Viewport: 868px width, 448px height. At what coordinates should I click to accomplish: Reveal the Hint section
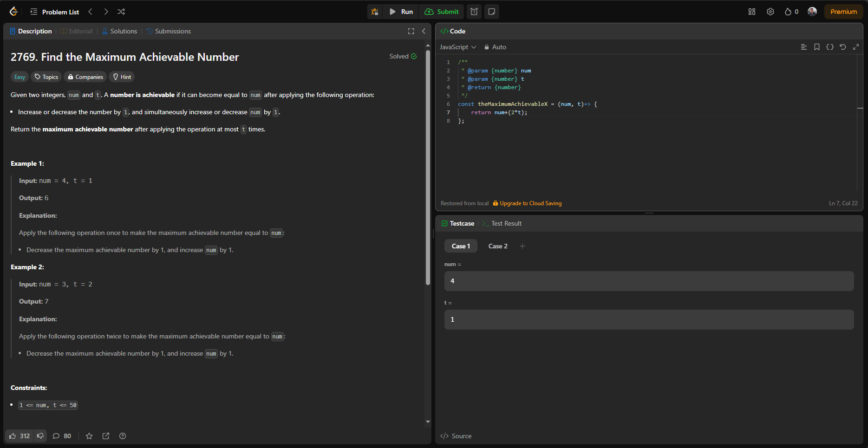122,77
